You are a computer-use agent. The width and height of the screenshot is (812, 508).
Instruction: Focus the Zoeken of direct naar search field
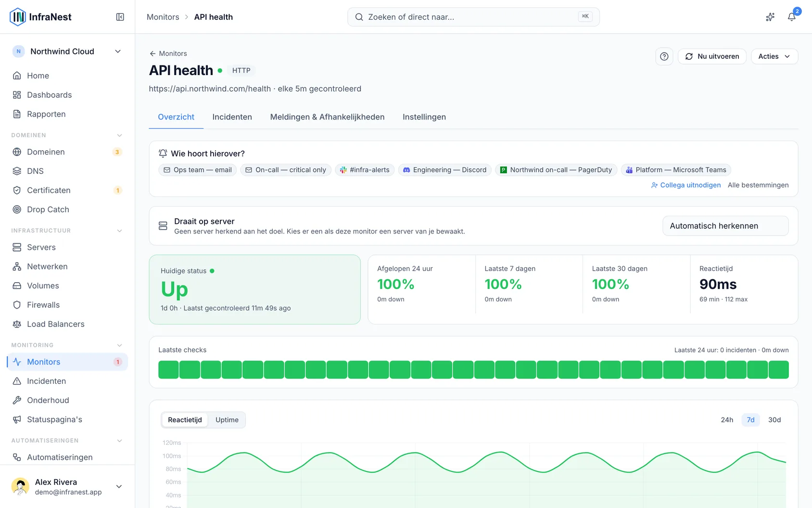pyautogui.click(x=473, y=17)
